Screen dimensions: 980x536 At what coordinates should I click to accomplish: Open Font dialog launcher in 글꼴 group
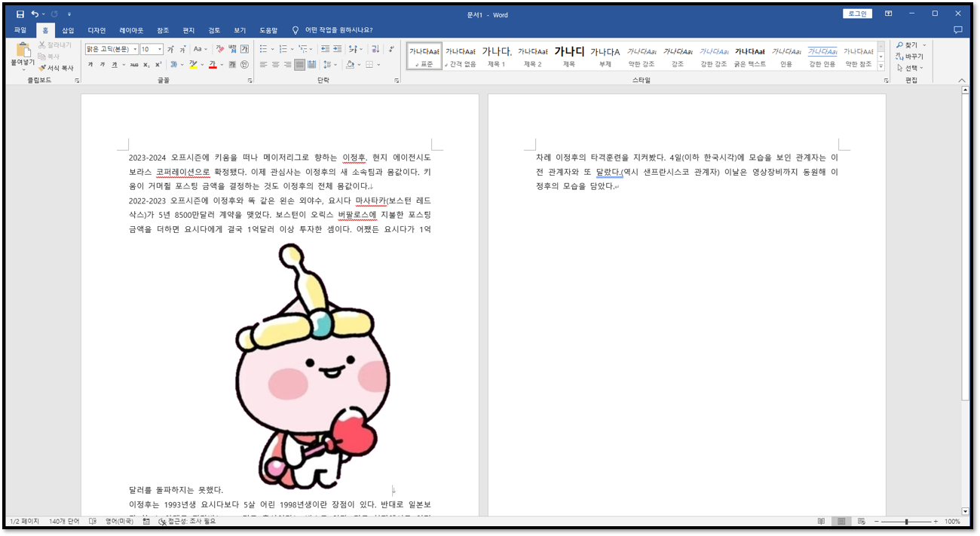(250, 81)
